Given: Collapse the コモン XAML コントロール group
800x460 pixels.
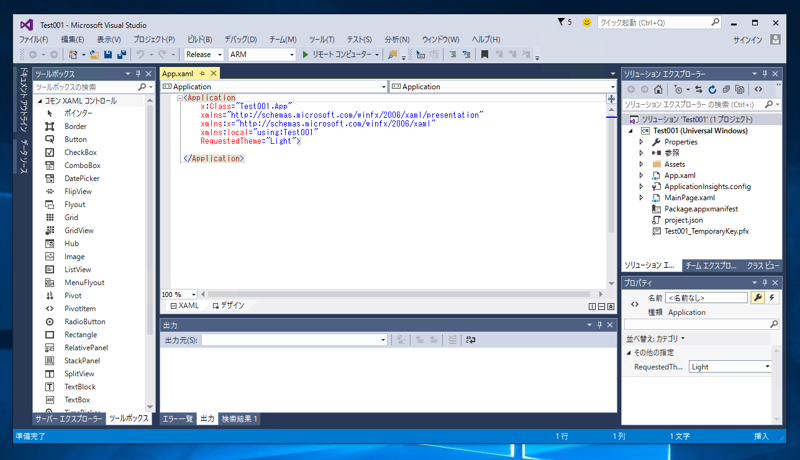Looking at the screenshot, I should pyautogui.click(x=40, y=101).
